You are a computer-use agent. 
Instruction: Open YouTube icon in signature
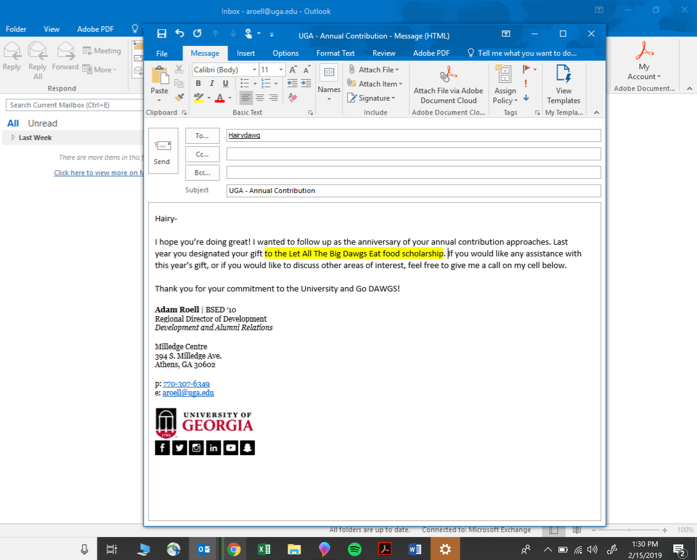pos(230,448)
